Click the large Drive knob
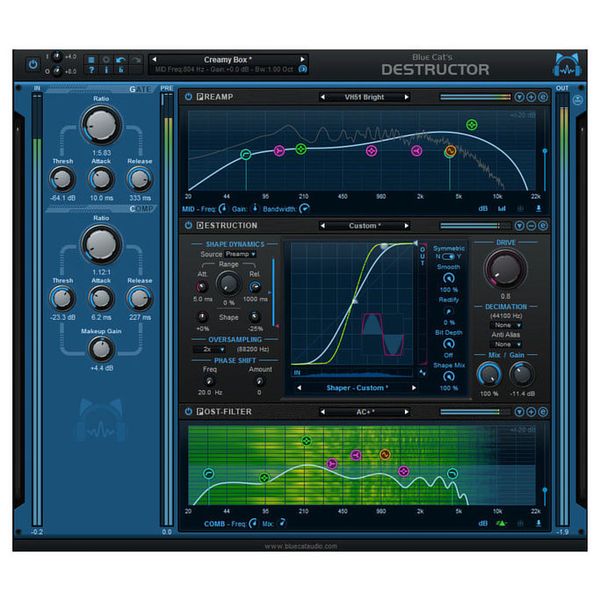The image size is (600, 600). (505, 269)
